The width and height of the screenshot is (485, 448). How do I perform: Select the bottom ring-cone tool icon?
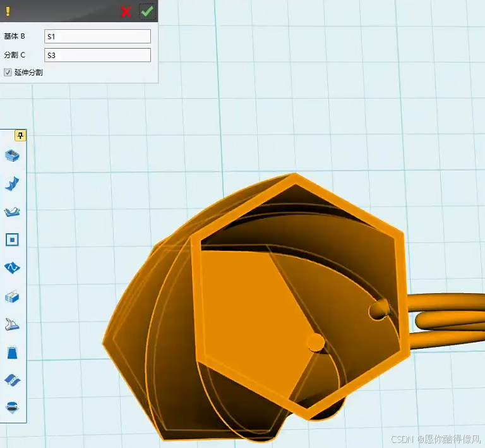tap(13, 408)
